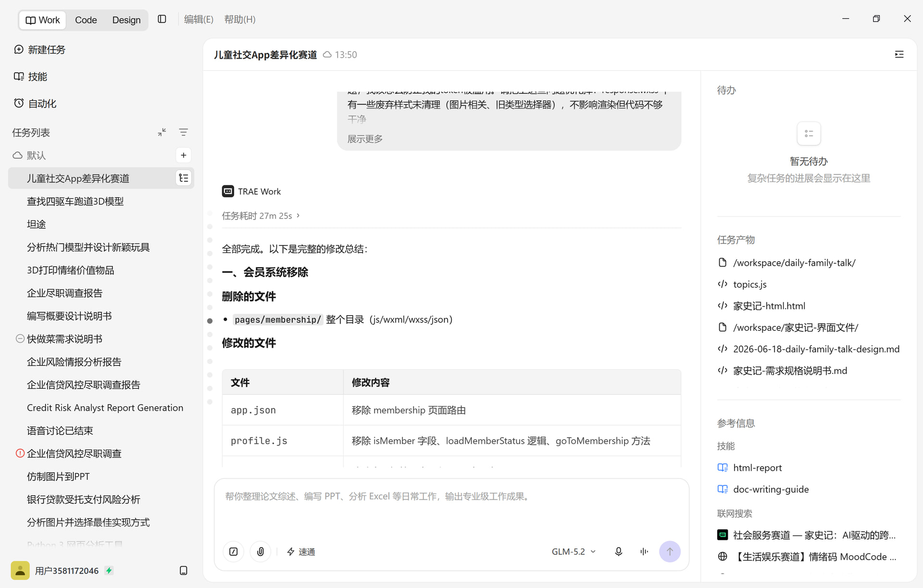Open the filter icon in 任务列表 header
The image size is (923, 588).
click(184, 132)
